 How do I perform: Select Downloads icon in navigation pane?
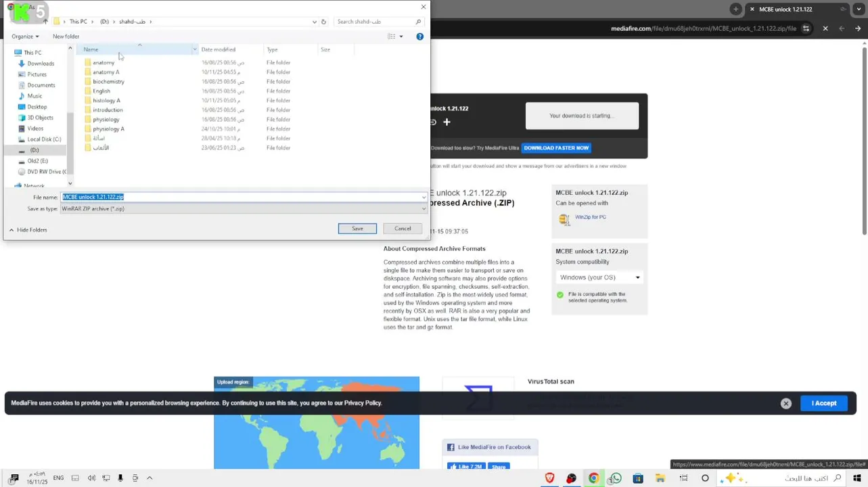[22, 64]
